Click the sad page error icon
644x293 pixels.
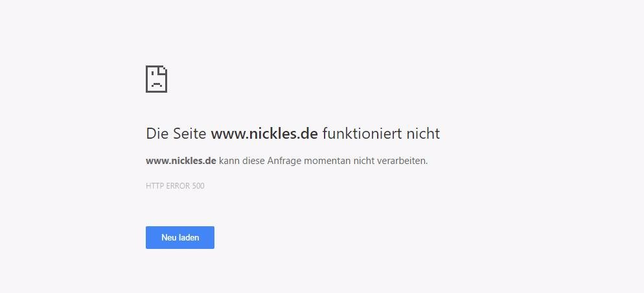tap(156, 79)
